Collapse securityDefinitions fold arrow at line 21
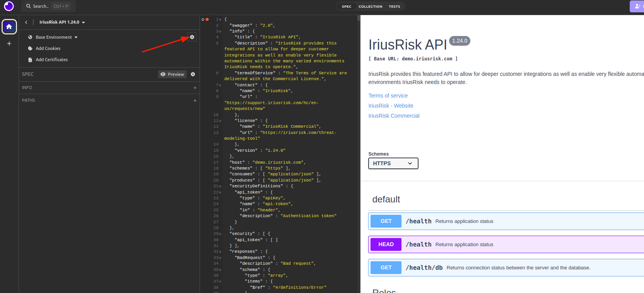Viewport: 644px width, 293px height. pos(220,187)
